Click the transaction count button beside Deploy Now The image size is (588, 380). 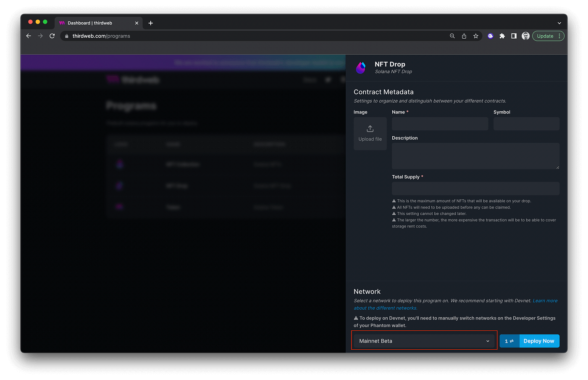[509, 341]
